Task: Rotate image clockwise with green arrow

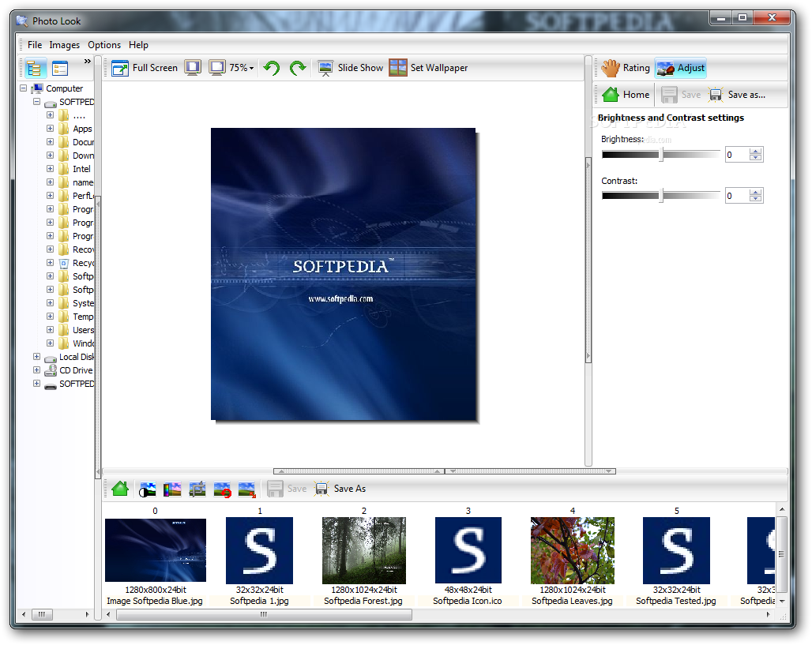Action: [298, 68]
